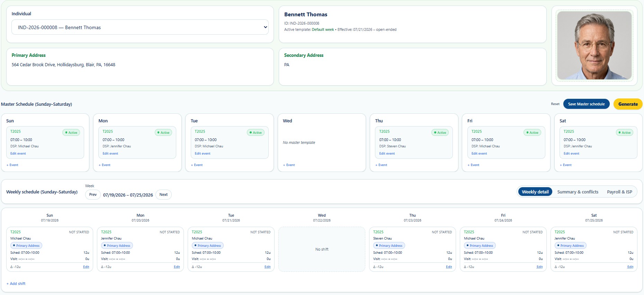Edit the Thu 07/23/2026 shift
Image resolution: width=644 pixels, height=295 pixels.
(449, 267)
